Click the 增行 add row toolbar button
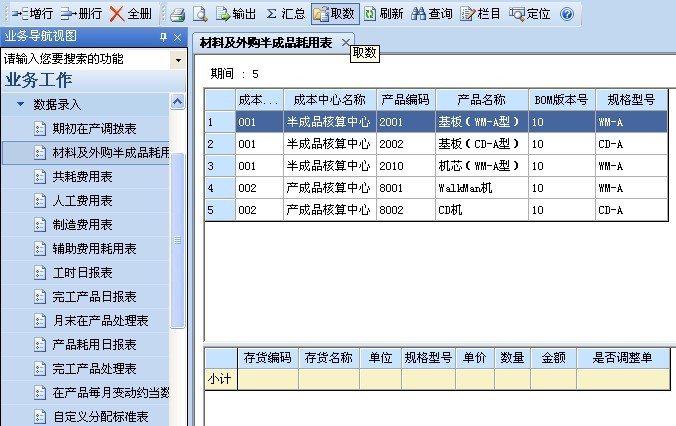 click(x=32, y=14)
